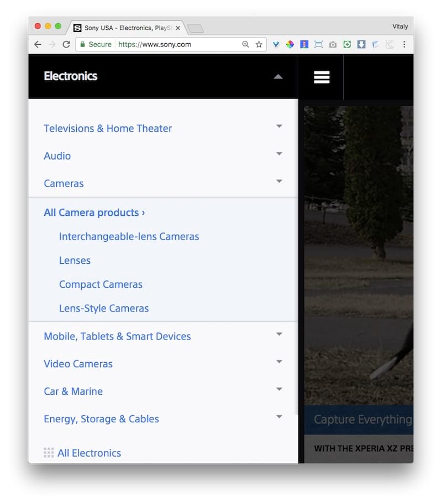Reload the Sony page

pyautogui.click(x=66, y=44)
